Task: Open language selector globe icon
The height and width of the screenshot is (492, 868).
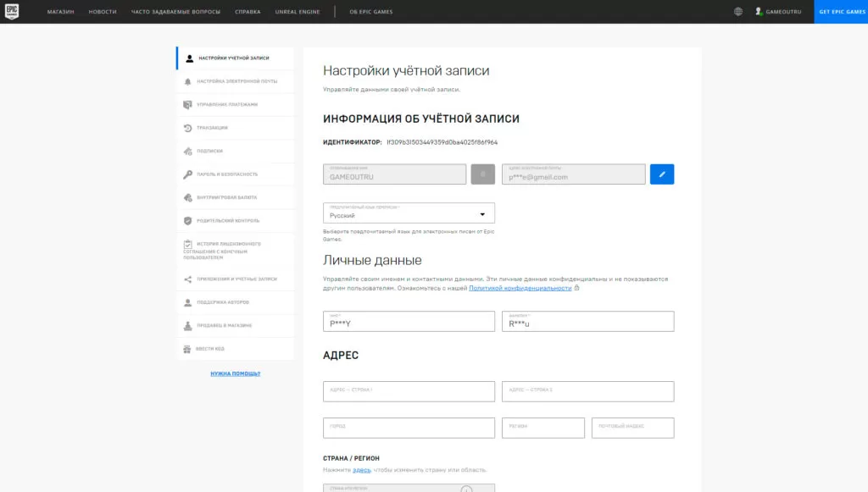Action: 738,12
